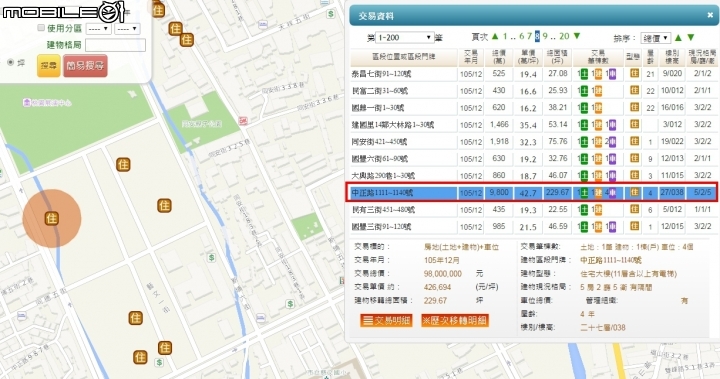Click the 單價(萬/坪) column header
Image resolution: width=720 pixels, height=379 pixels.
(528, 57)
